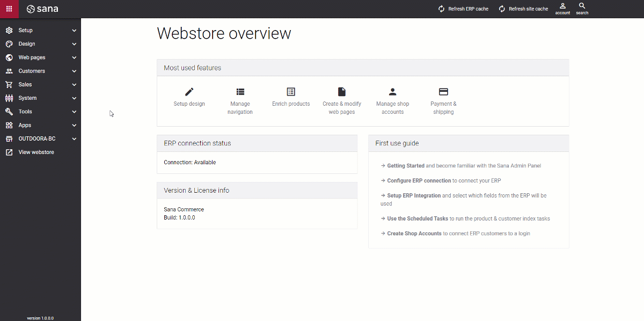
Task: Expand the Design menu chevron
Action: [x=74, y=44]
